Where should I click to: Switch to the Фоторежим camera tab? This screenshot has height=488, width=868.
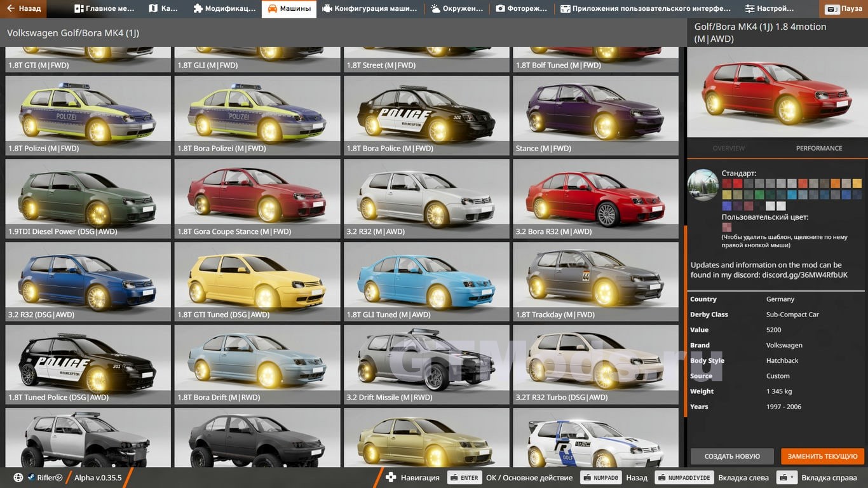point(522,9)
